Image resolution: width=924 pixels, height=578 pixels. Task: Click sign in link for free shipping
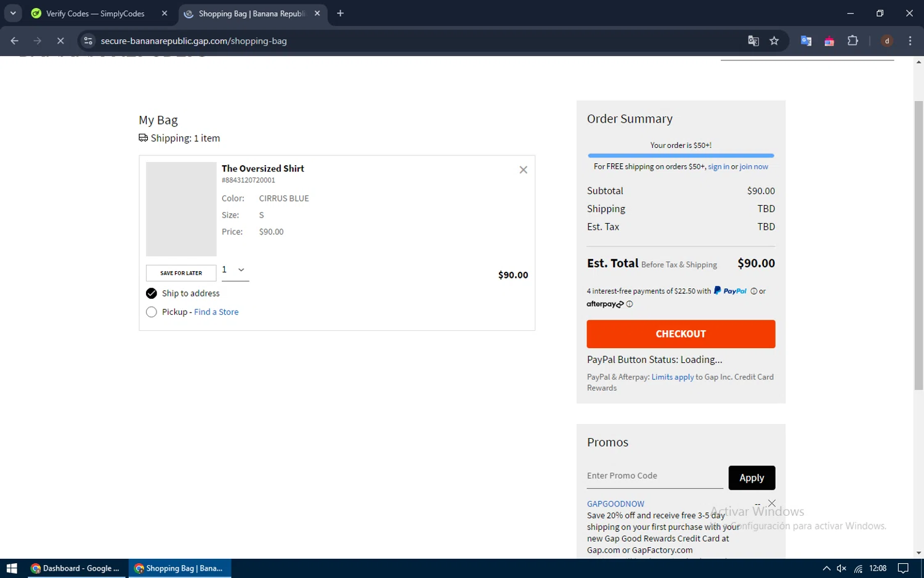coord(718,166)
